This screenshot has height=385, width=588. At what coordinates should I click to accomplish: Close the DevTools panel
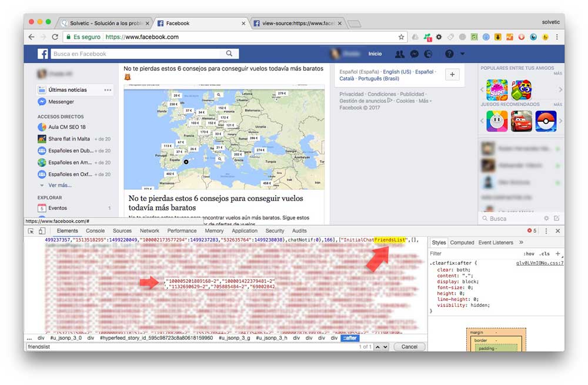click(557, 231)
